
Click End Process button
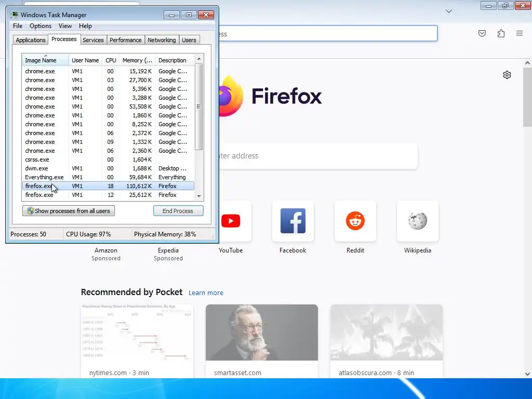(178, 211)
